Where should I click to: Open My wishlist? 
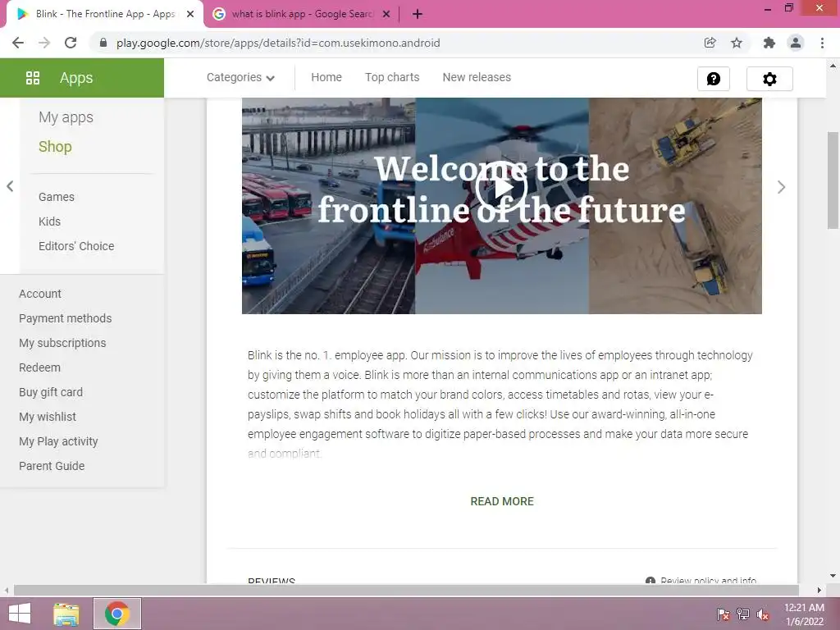47,417
